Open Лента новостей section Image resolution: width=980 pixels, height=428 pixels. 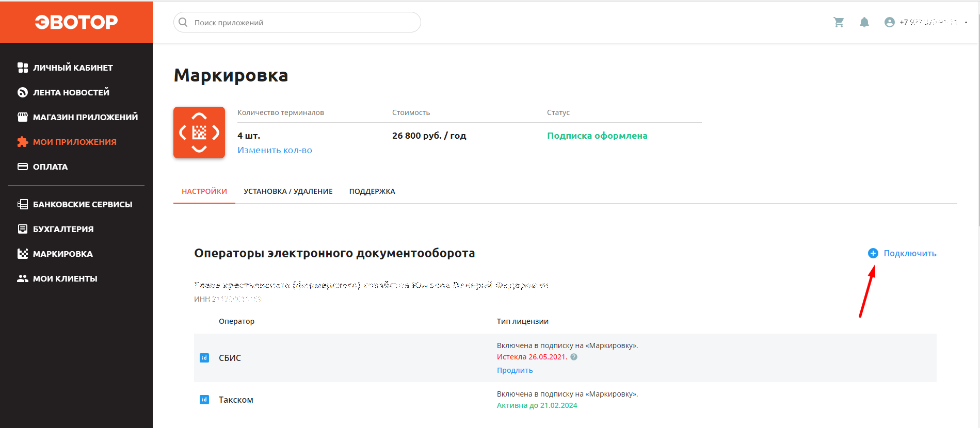pyautogui.click(x=71, y=92)
